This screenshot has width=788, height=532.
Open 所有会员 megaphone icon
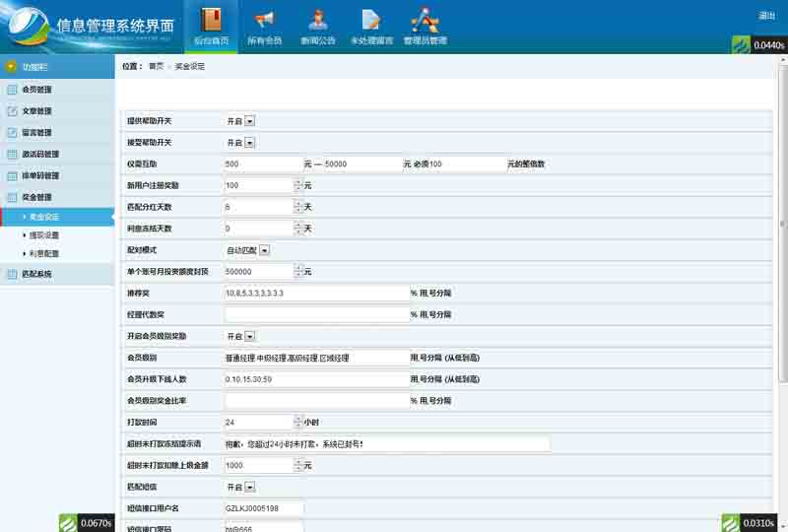264,19
